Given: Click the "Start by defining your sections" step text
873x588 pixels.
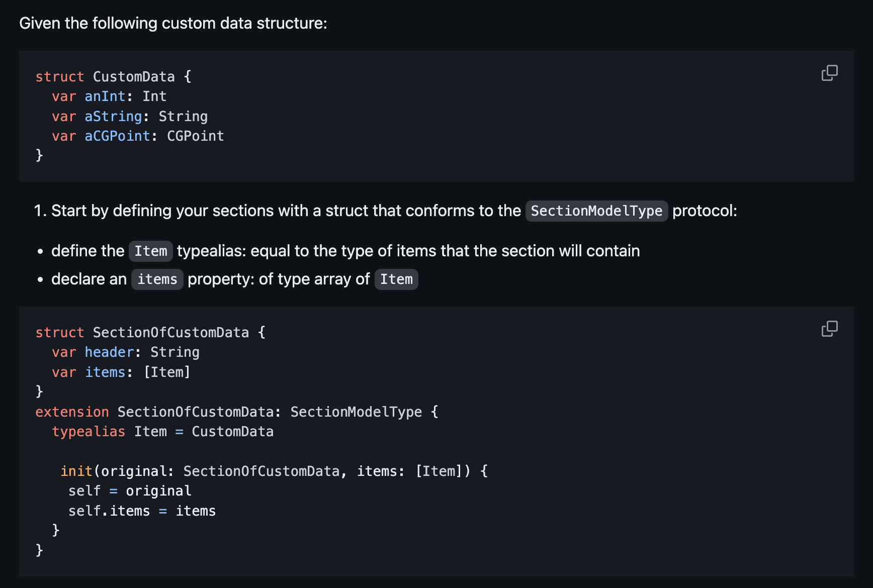Looking at the screenshot, I should [286, 211].
